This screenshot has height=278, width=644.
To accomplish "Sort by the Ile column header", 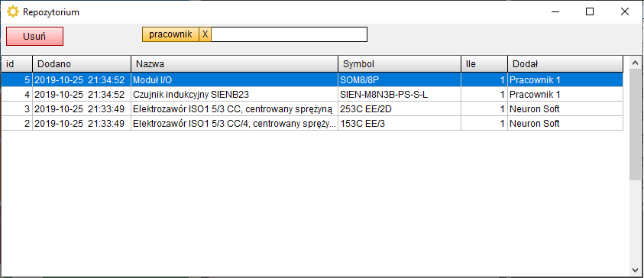I will coord(484,64).
